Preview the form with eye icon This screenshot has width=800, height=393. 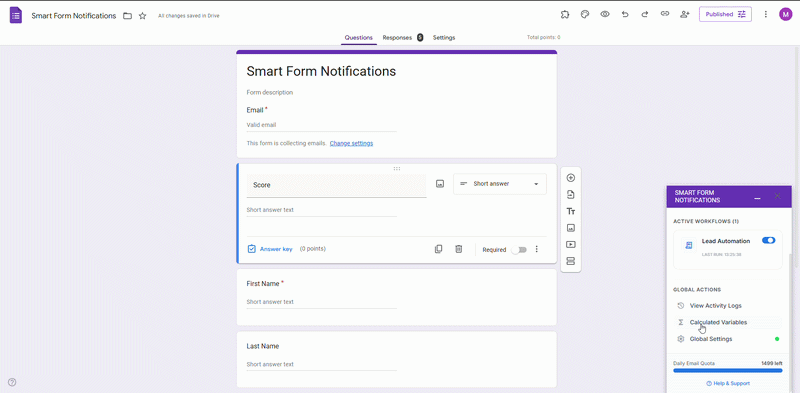pyautogui.click(x=605, y=14)
